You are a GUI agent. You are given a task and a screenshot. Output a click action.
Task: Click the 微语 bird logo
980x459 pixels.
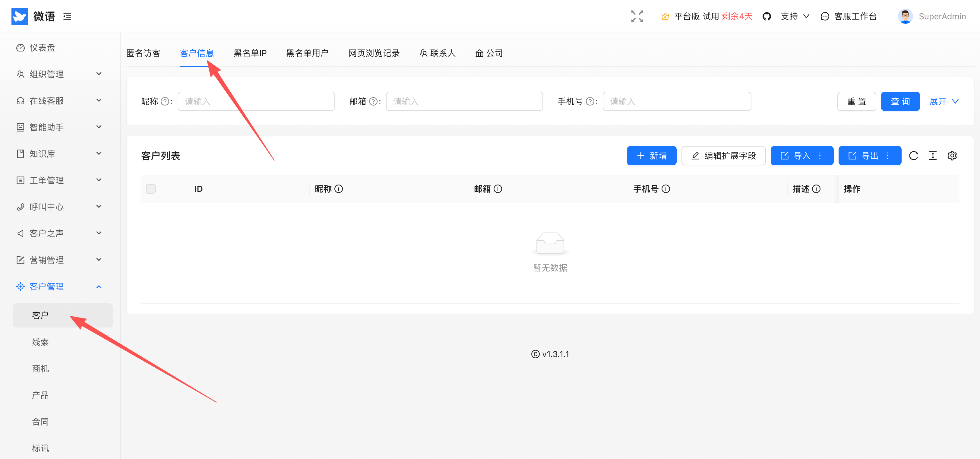20,16
